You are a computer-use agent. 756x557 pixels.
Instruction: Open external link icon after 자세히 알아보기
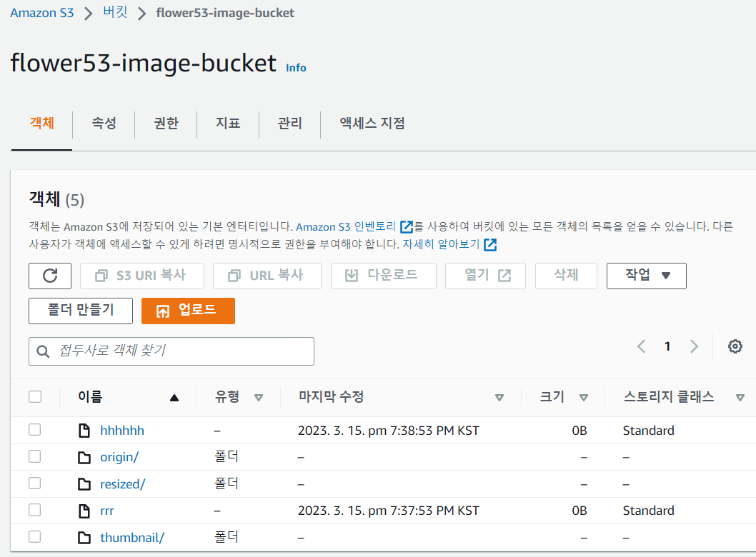tap(490, 244)
